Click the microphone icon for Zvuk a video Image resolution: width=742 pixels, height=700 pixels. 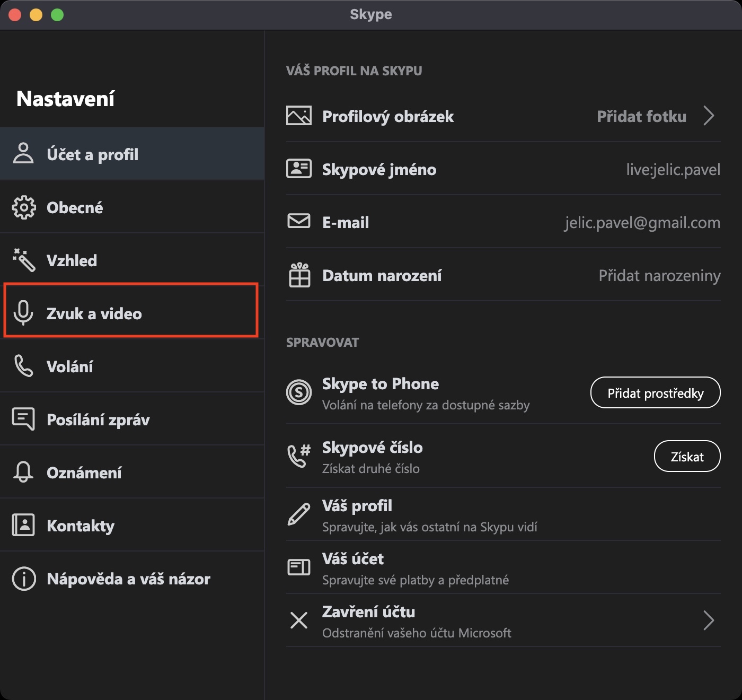click(x=23, y=313)
